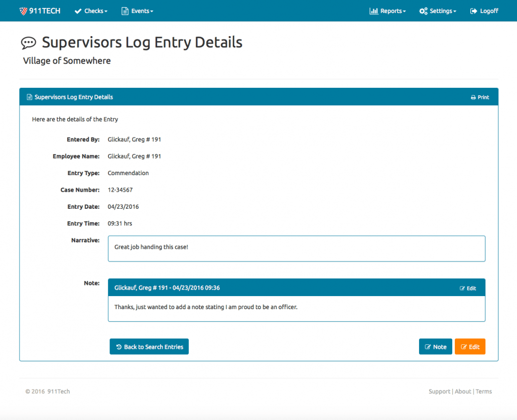
Task: Expand the Events dropdown
Action: coord(137,11)
